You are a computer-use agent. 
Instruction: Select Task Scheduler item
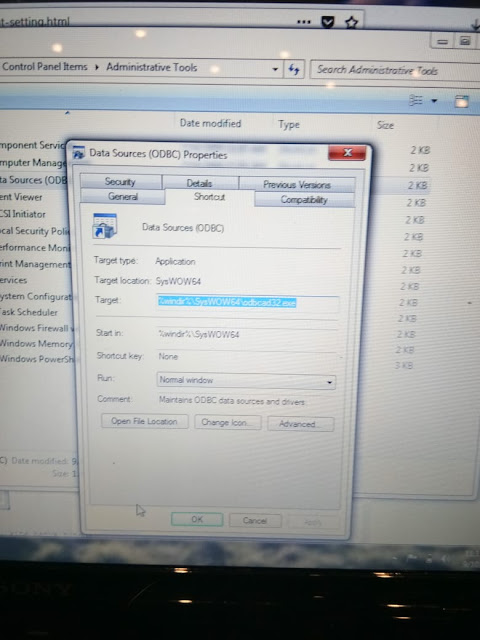click(29, 312)
